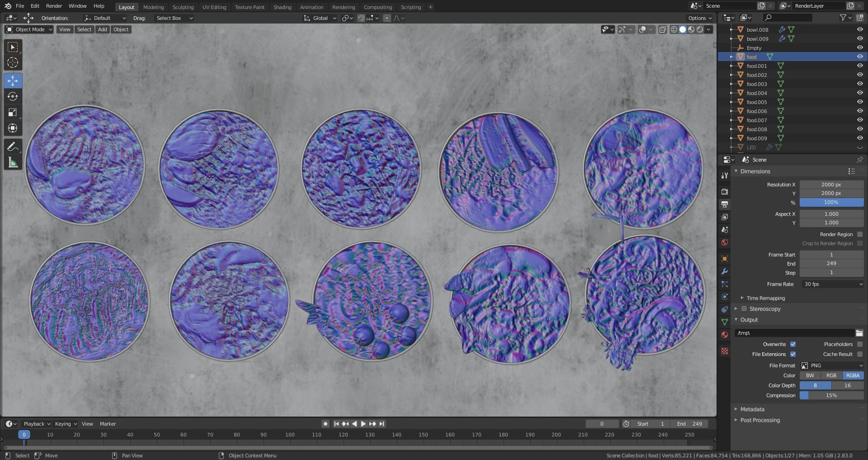Hide bowl.008 in the outliner
868x460 pixels.
tap(860, 29)
